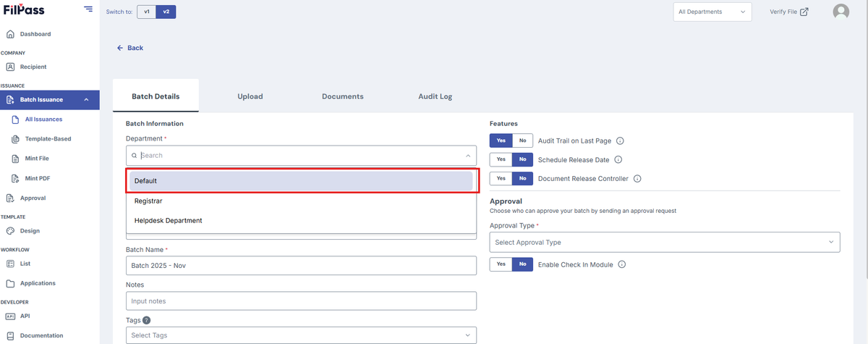Switch to v1 version
This screenshot has height=344, width=868.
tap(146, 12)
